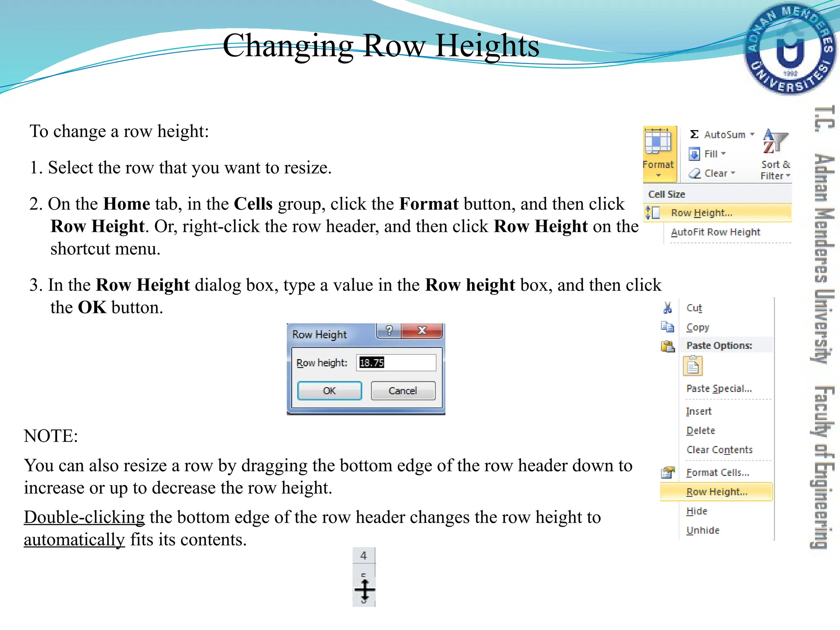
Task: Choose Row Height under Cell Size
Action: coord(717,213)
